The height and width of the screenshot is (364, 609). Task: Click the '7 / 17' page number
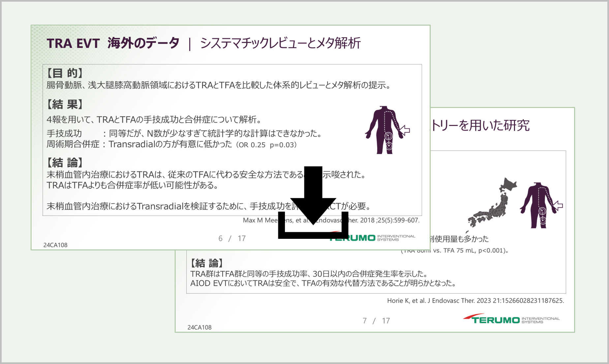pos(376,321)
